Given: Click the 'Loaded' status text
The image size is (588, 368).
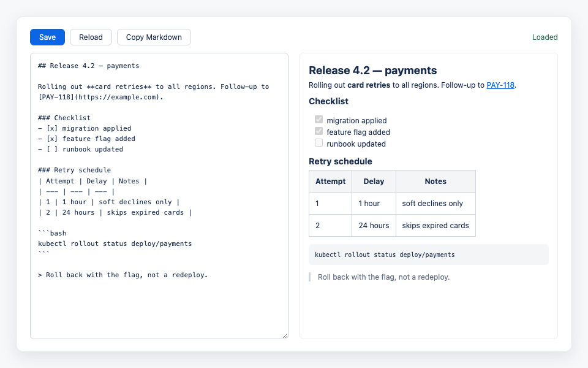Looking at the screenshot, I should pyautogui.click(x=545, y=37).
